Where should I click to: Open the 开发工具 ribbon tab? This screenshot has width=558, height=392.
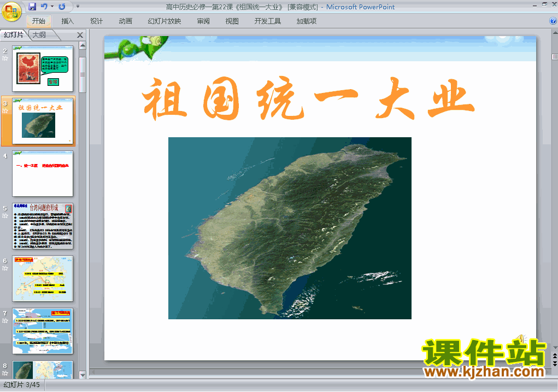[x=268, y=21]
